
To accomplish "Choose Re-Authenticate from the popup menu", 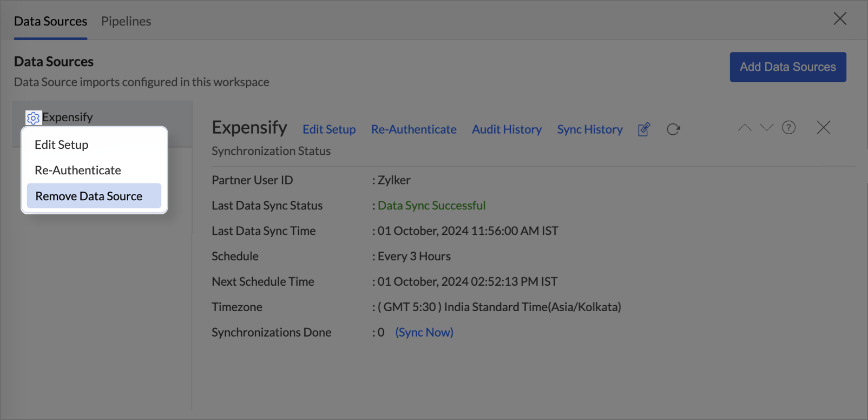I will tap(78, 170).
